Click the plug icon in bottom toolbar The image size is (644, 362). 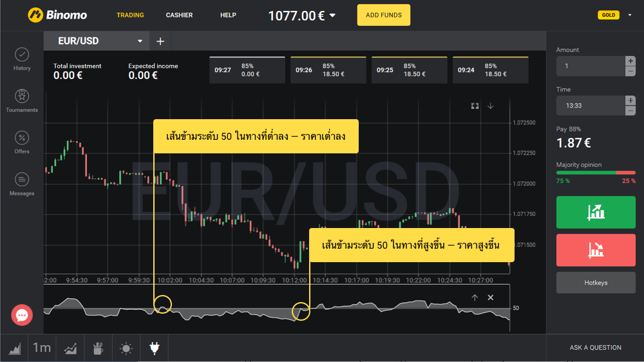(154, 348)
